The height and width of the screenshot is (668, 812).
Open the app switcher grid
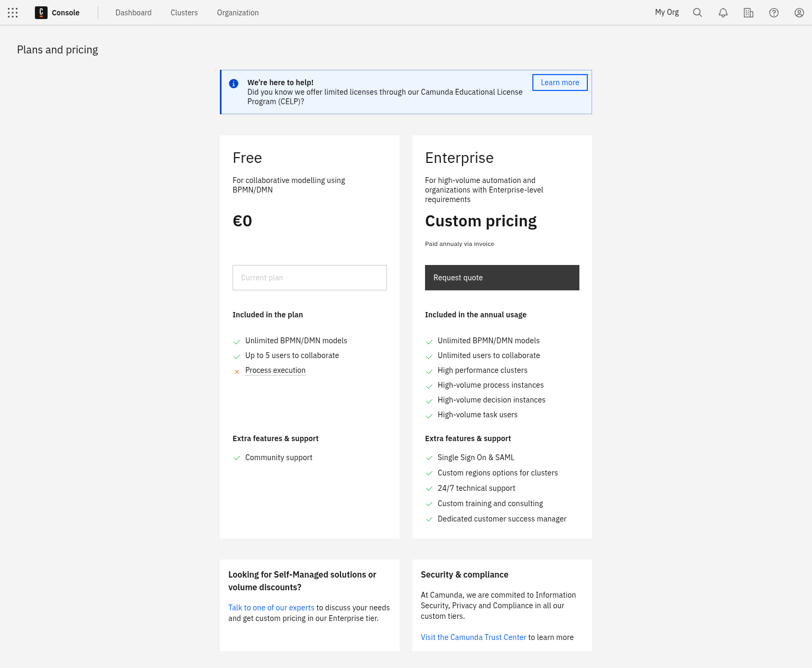click(x=12, y=12)
